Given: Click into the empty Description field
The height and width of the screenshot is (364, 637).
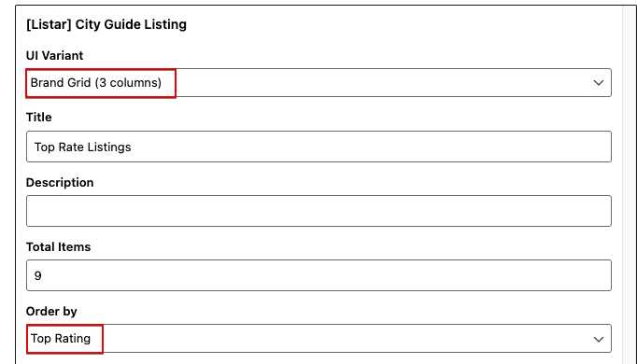Looking at the screenshot, I should point(318,211).
